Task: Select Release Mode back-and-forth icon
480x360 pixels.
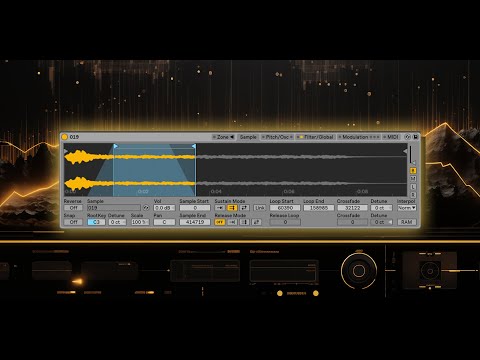Action: point(257,222)
